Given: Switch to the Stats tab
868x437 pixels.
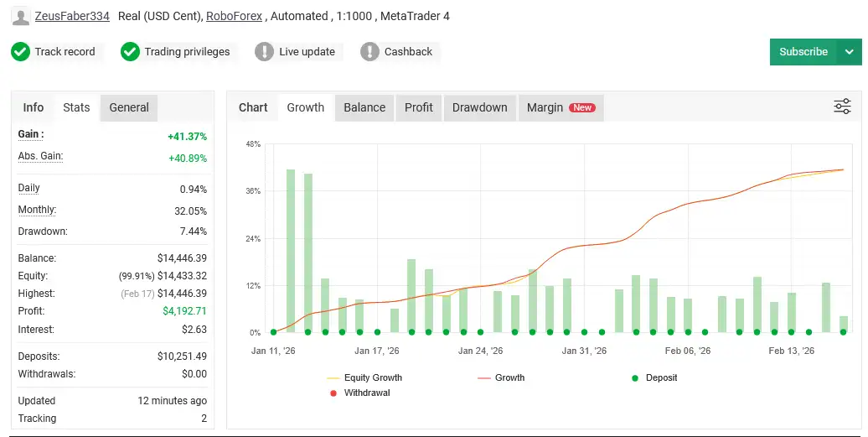Looking at the screenshot, I should coord(76,107).
